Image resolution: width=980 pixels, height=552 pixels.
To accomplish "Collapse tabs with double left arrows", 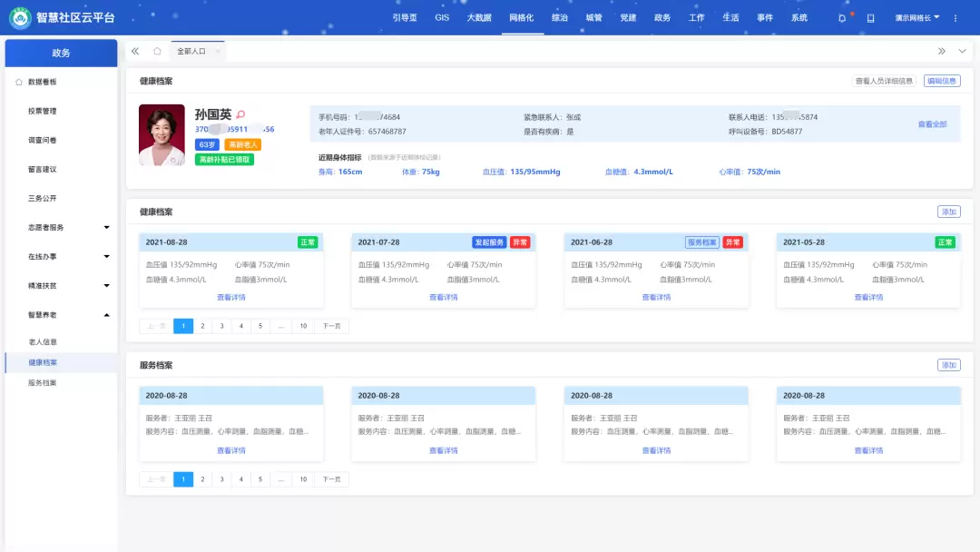I will pos(135,51).
